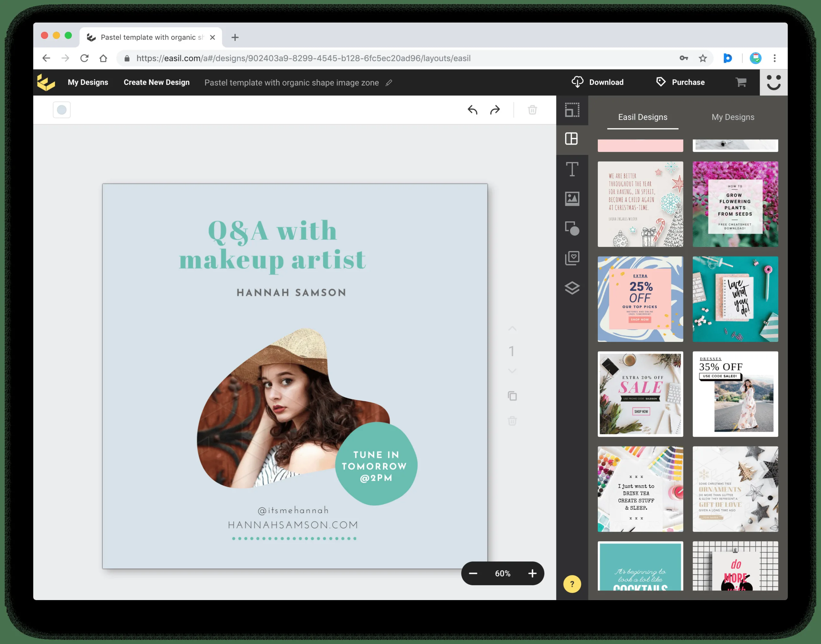Open the smiley user account menu
Image resolution: width=821 pixels, height=644 pixels.
(773, 82)
